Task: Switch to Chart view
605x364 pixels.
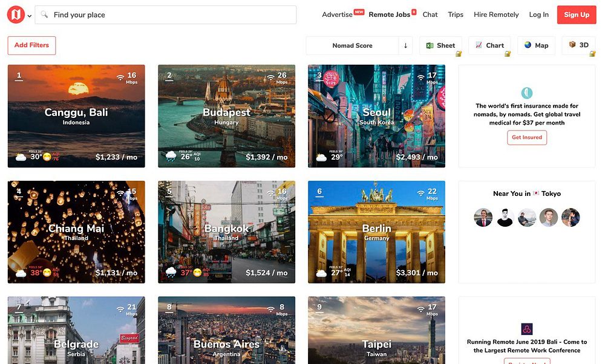Action: coord(489,45)
